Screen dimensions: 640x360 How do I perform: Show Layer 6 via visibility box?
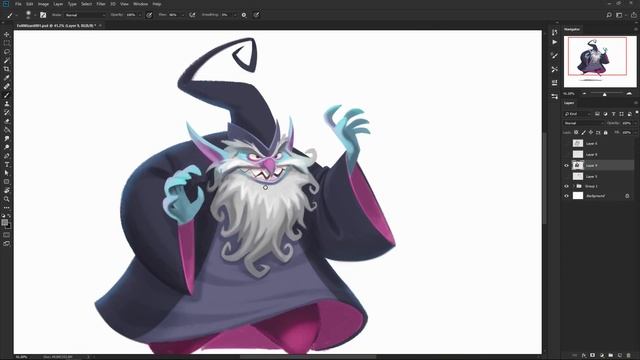pyautogui.click(x=566, y=143)
